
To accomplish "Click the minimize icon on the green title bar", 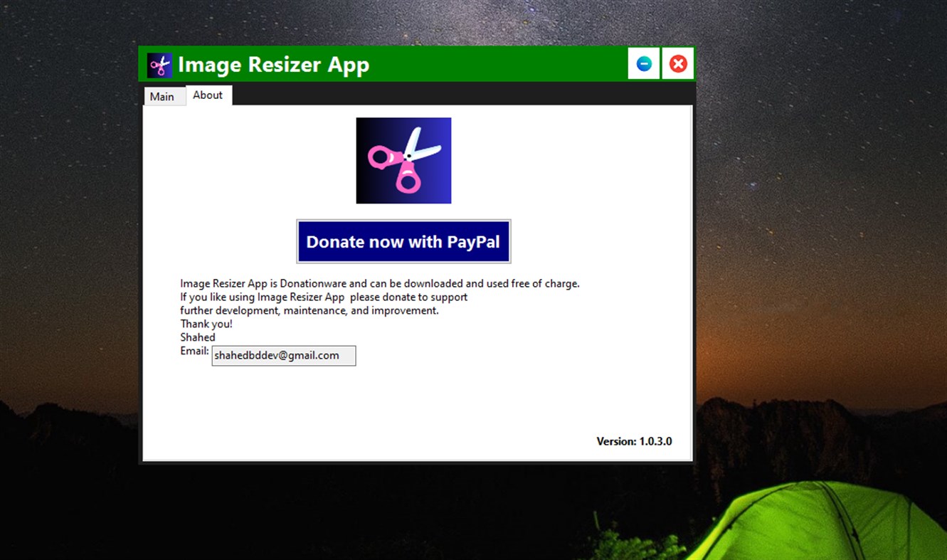I will (643, 63).
